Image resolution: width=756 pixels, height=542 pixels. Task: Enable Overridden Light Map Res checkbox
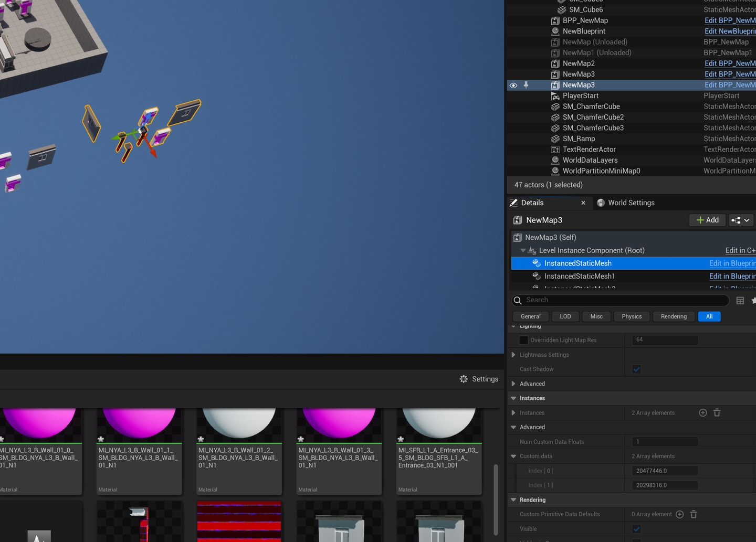tap(523, 340)
